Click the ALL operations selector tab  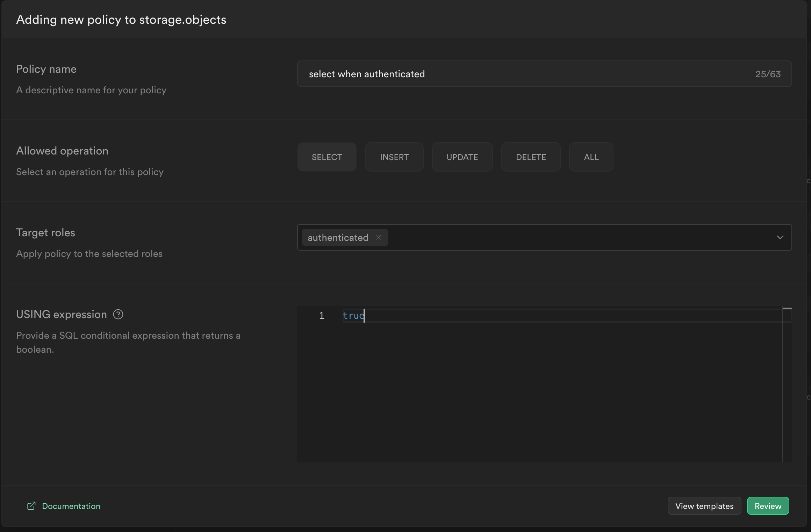point(591,157)
